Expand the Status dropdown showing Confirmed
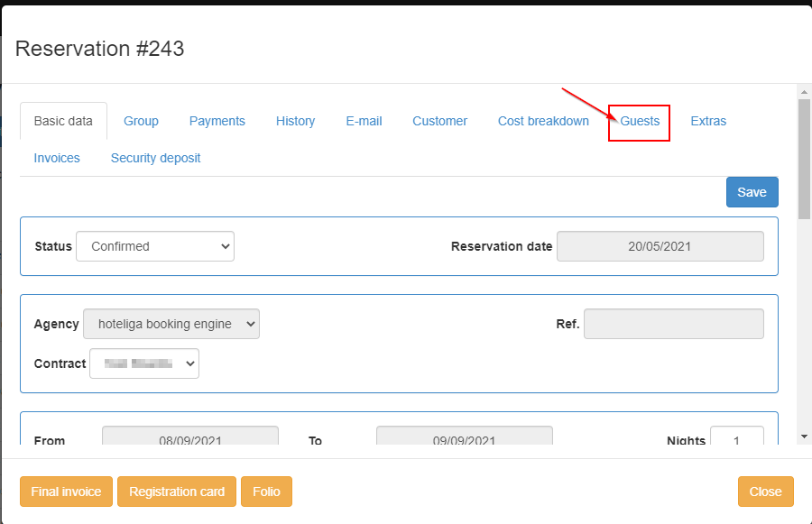 coord(155,246)
